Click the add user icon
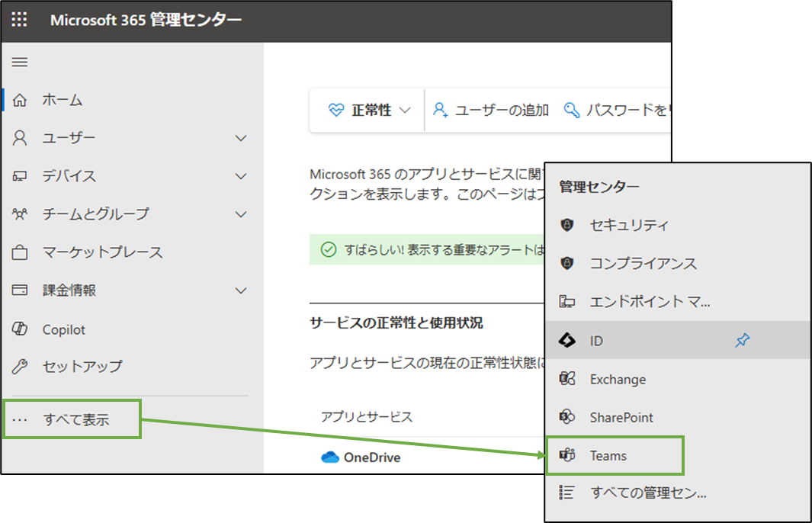Image resolution: width=812 pixels, height=523 pixels. point(440,110)
